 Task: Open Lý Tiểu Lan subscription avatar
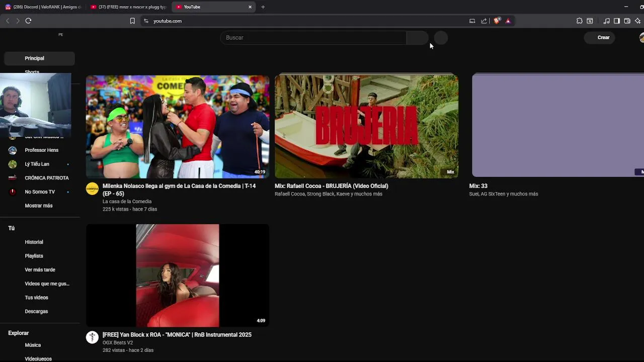point(13,164)
